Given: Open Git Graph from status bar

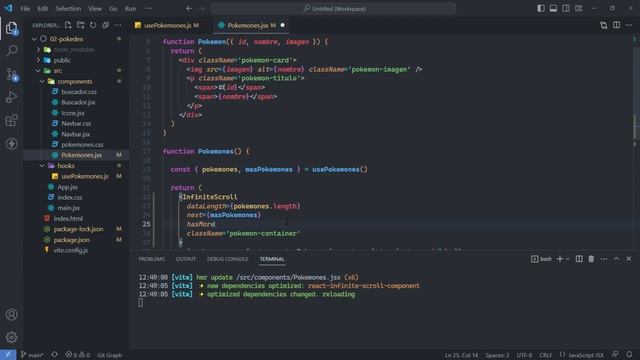Looking at the screenshot, I should (x=109, y=355).
